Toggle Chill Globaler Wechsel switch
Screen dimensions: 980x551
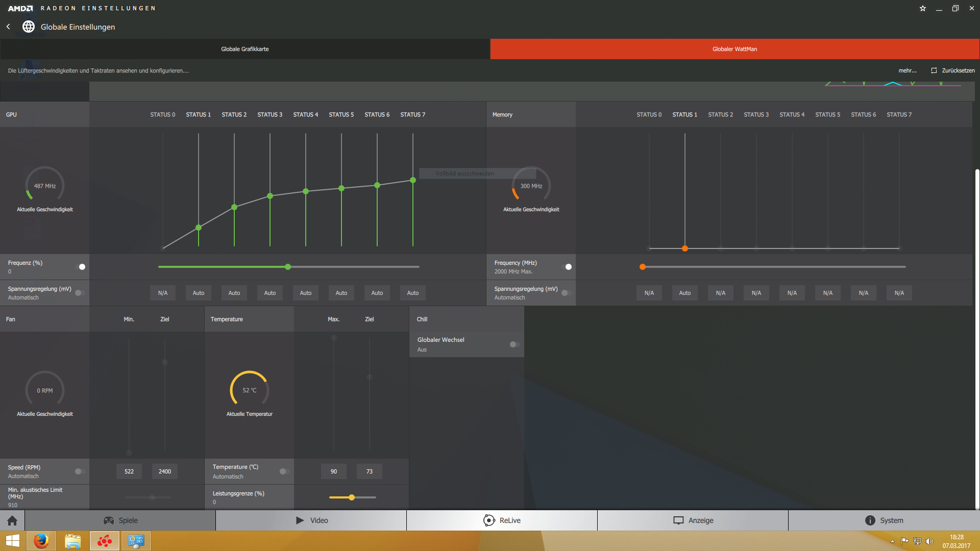(x=514, y=344)
